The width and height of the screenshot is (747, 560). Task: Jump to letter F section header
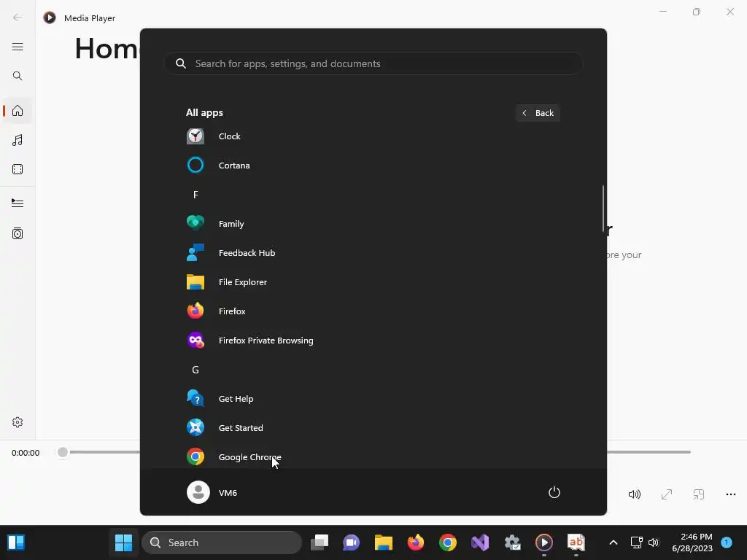(196, 195)
